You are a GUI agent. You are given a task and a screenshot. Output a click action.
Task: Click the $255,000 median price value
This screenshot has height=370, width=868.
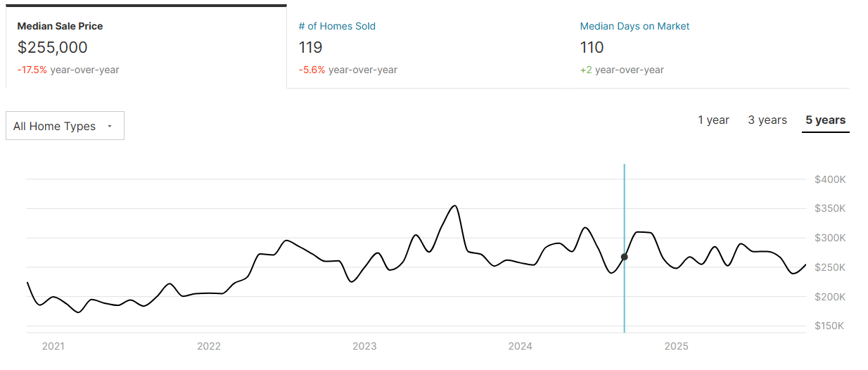point(53,48)
